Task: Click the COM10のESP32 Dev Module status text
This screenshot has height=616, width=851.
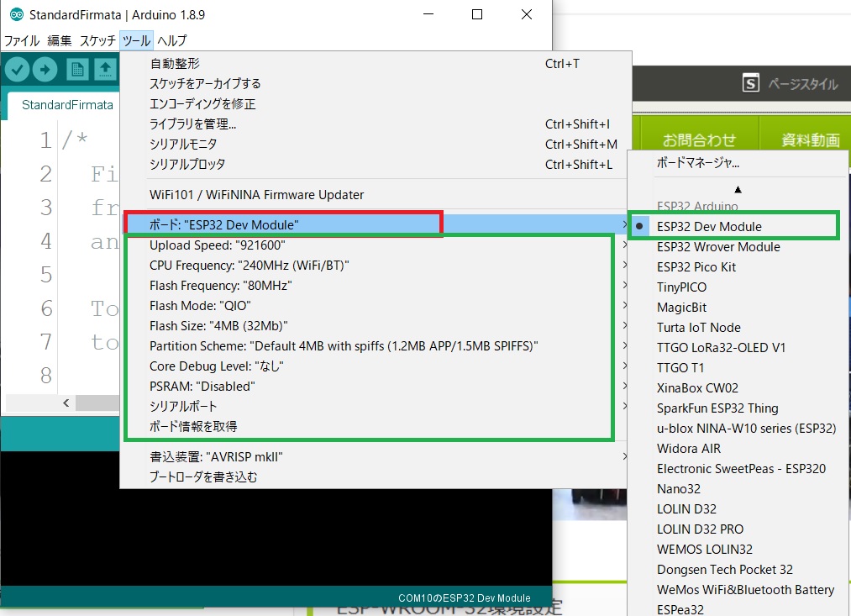Action: click(x=464, y=598)
